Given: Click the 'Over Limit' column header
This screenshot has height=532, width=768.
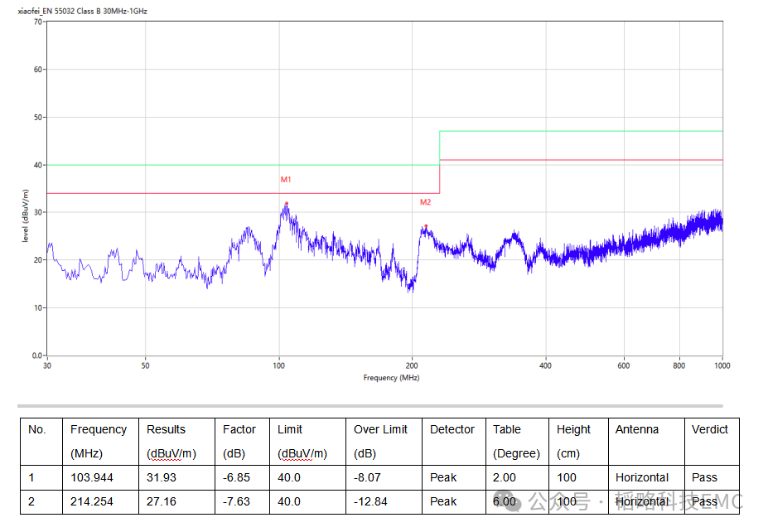Looking at the screenshot, I should (x=380, y=429).
